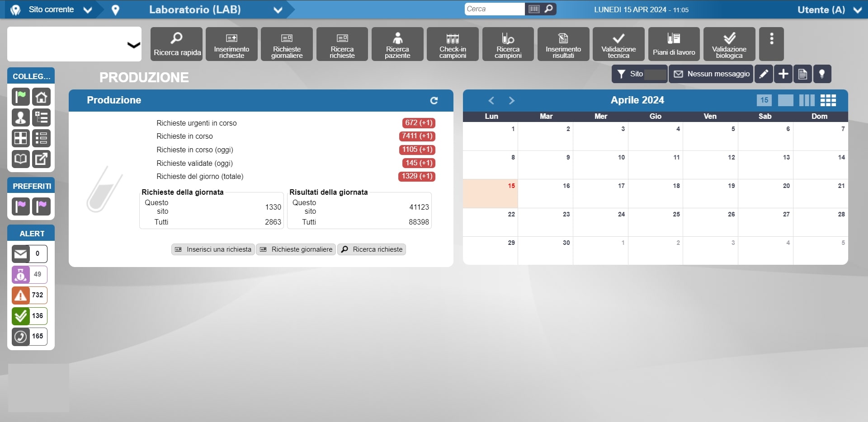Click in the Cerca search field
This screenshot has width=868, height=422.
click(x=494, y=9)
